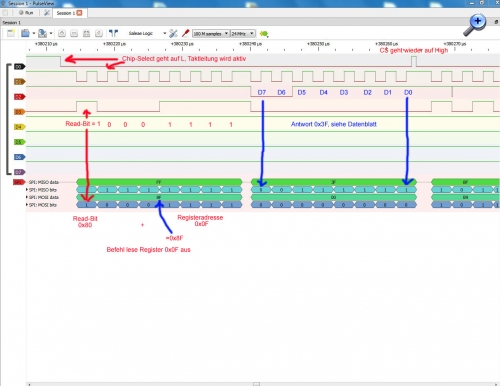
Task: Click the new session icon in toolbar
Action: pyautogui.click(x=11, y=33)
